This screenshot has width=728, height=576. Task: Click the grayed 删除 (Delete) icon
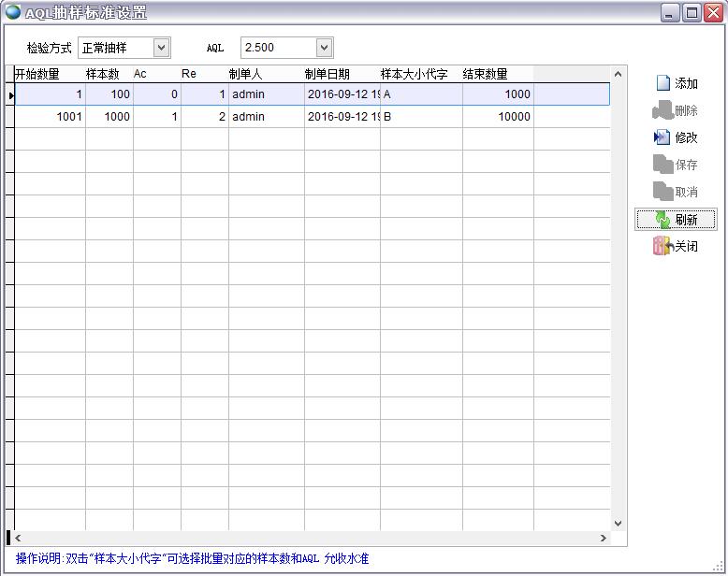662,110
